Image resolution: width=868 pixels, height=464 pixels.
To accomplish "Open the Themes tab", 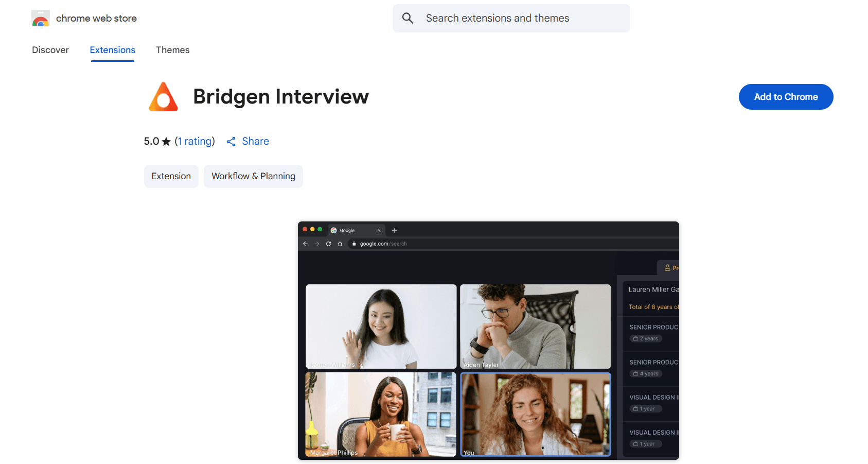I will pos(173,50).
